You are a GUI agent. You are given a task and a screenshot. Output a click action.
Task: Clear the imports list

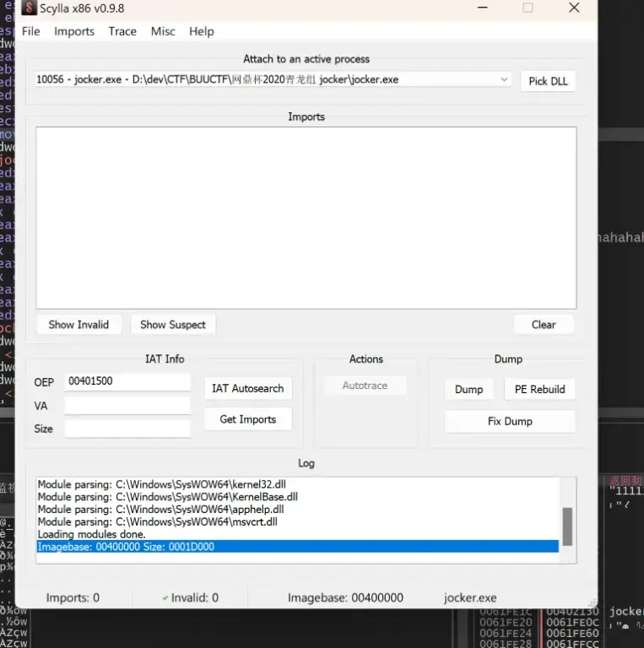coord(544,324)
